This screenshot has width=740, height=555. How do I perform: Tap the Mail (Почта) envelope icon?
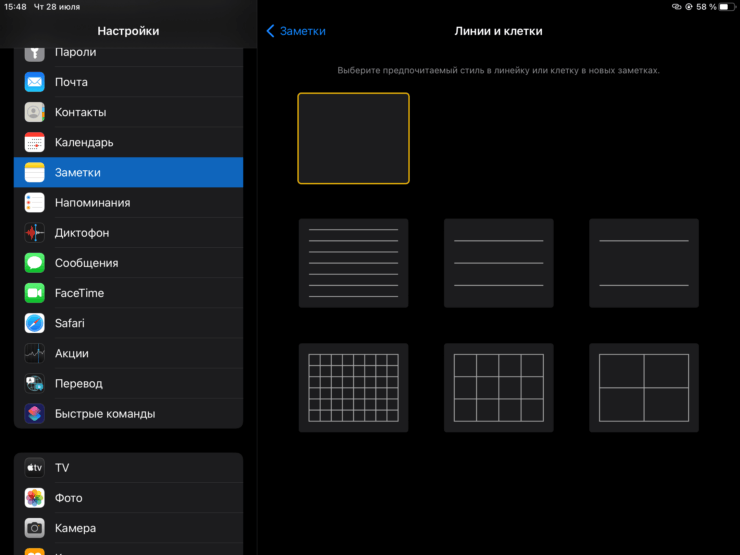click(35, 82)
